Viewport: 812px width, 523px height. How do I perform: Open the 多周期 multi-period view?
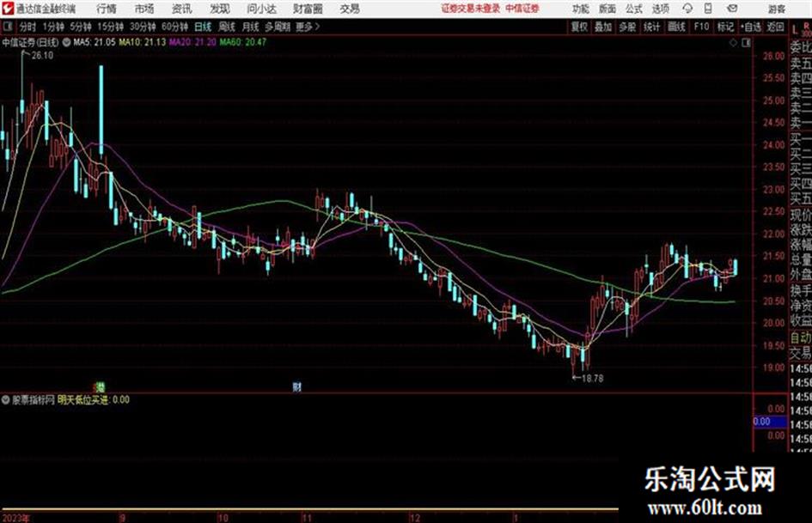click(278, 27)
